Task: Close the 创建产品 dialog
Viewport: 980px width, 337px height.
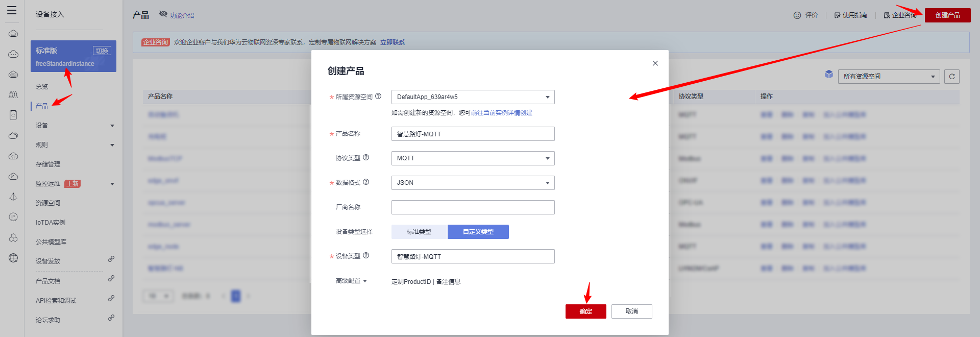Action: click(655, 63)
